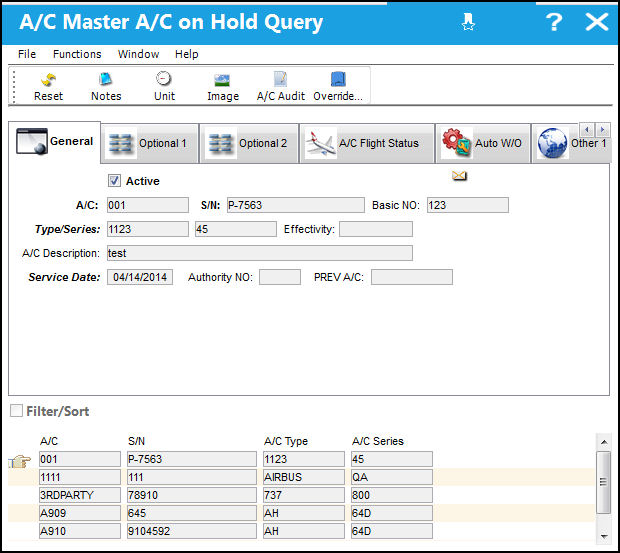Select the General tab
Screen dimensions: 620x553
[x=55, y=142]
